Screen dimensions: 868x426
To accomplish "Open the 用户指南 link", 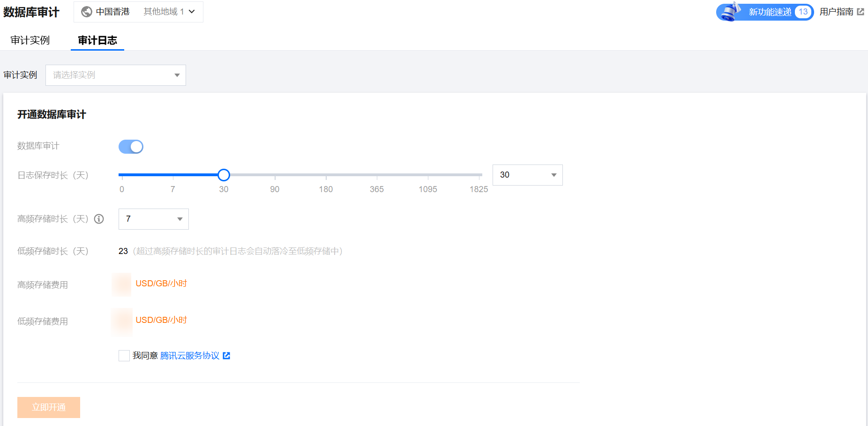I will [836, 12].
